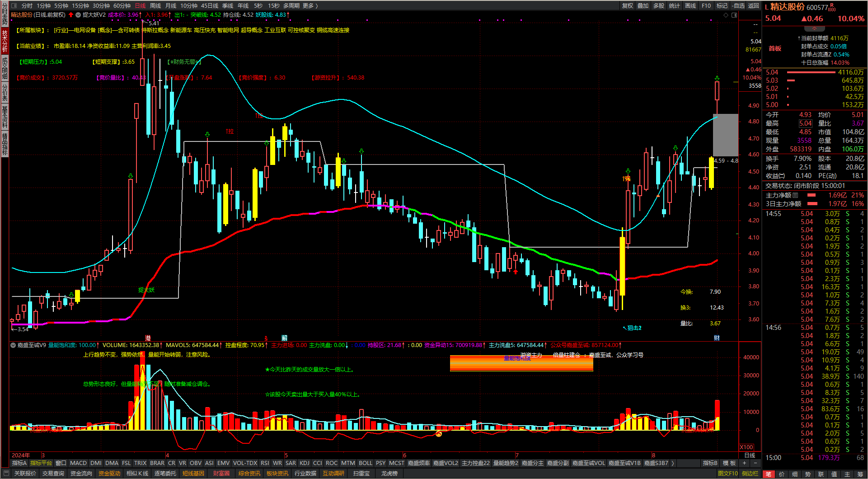
Task: Select the 分时 timeframe
Action: coord(27,6)
